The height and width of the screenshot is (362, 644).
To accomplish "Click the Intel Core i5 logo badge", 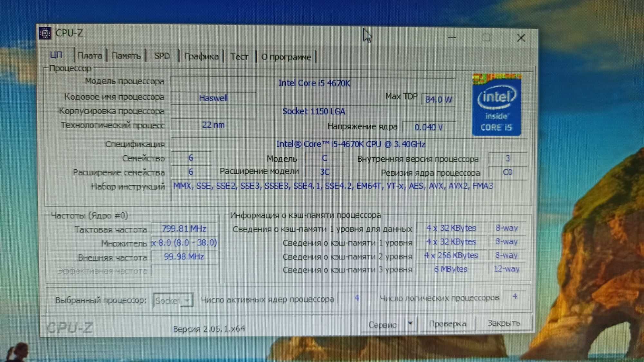I will 496,105.
